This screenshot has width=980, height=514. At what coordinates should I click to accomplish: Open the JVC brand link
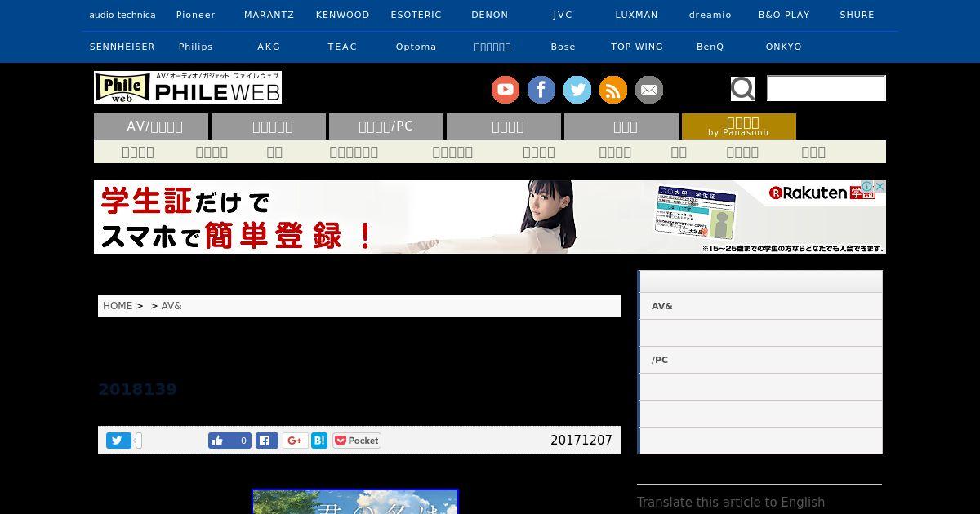point(563,15)
